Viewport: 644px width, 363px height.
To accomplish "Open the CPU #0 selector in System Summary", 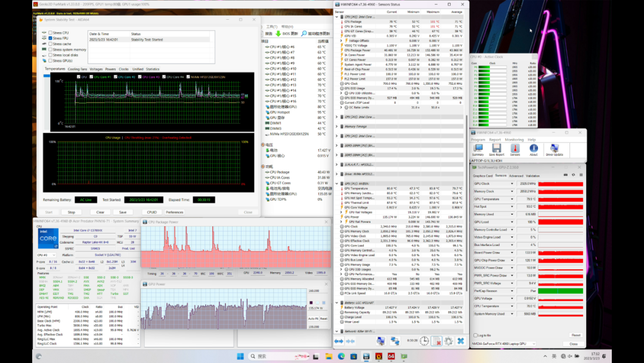I will click(46, 255).
